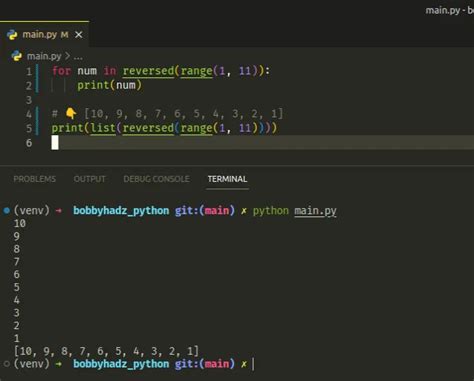Click line number 3 in gutter
The width and height of the screenshot is (474, 381).
coord(29,100)
